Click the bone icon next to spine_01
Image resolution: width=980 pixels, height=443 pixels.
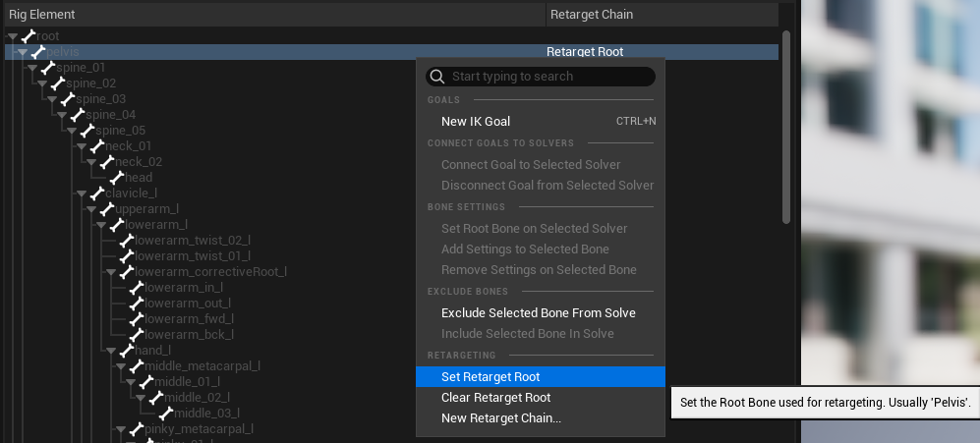(48, 68)
